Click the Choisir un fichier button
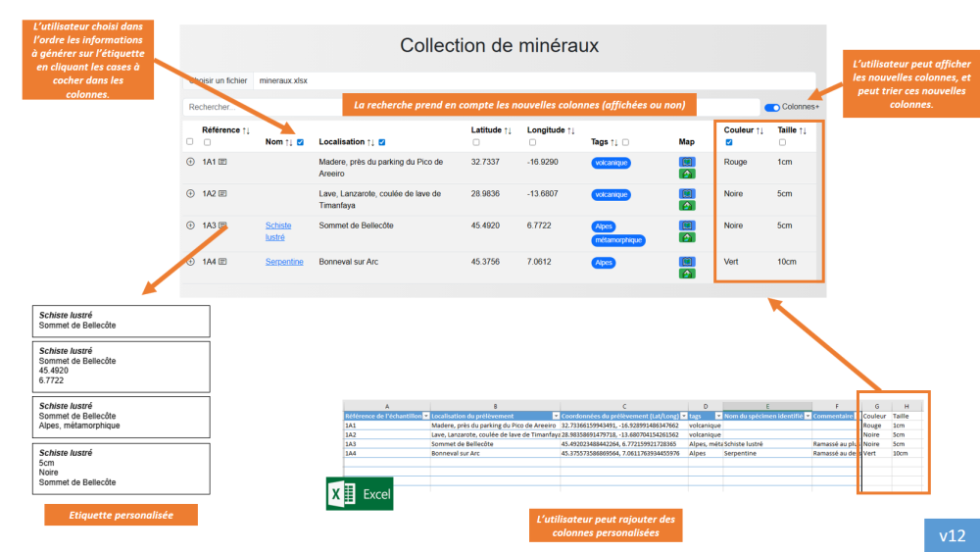 click(x=217, y=80)
